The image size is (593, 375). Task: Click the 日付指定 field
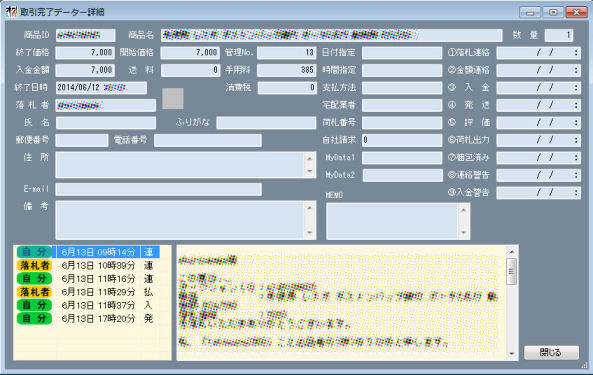(402, 53)
